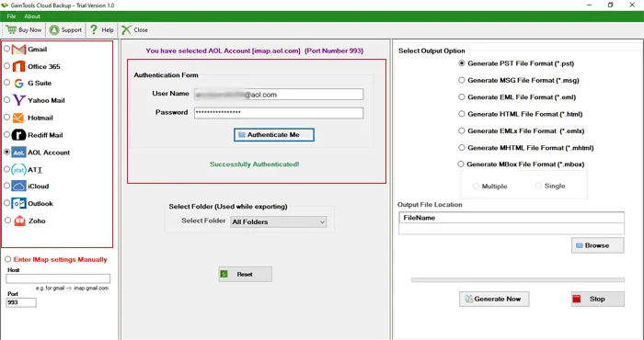Click the Outlook logo icon
644x340 pixels.
[19, 203]
